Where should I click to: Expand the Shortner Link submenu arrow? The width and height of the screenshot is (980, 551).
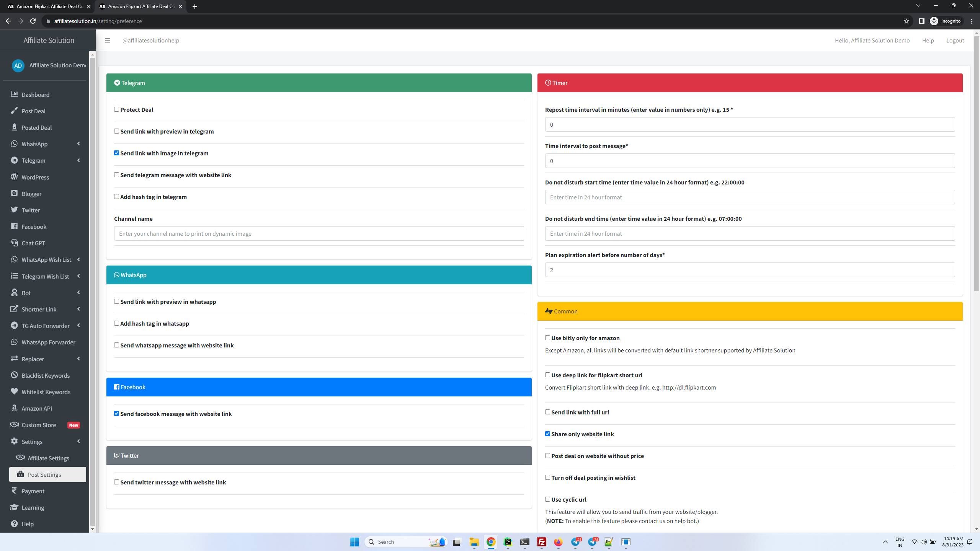point(78,309)
